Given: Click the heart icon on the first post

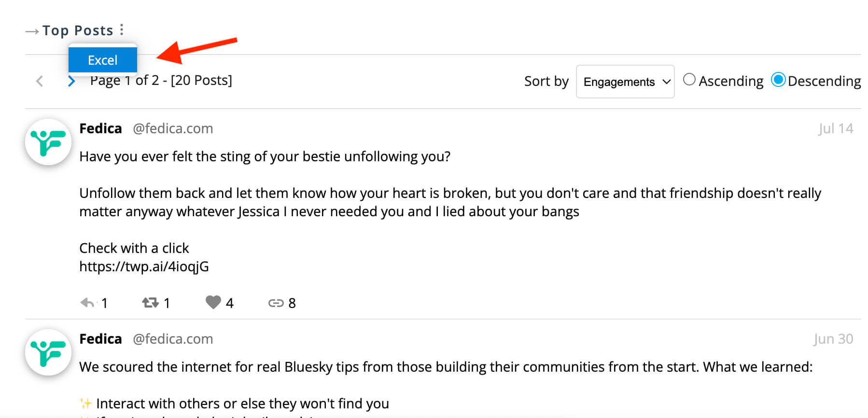Looking at the screenshot, I should click(213, 302).
